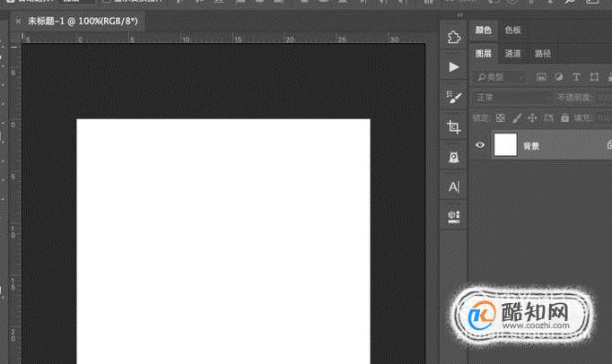Switch to the 路径 tab
This screenshot has height=364, width=612.
[x=543, y=54]
